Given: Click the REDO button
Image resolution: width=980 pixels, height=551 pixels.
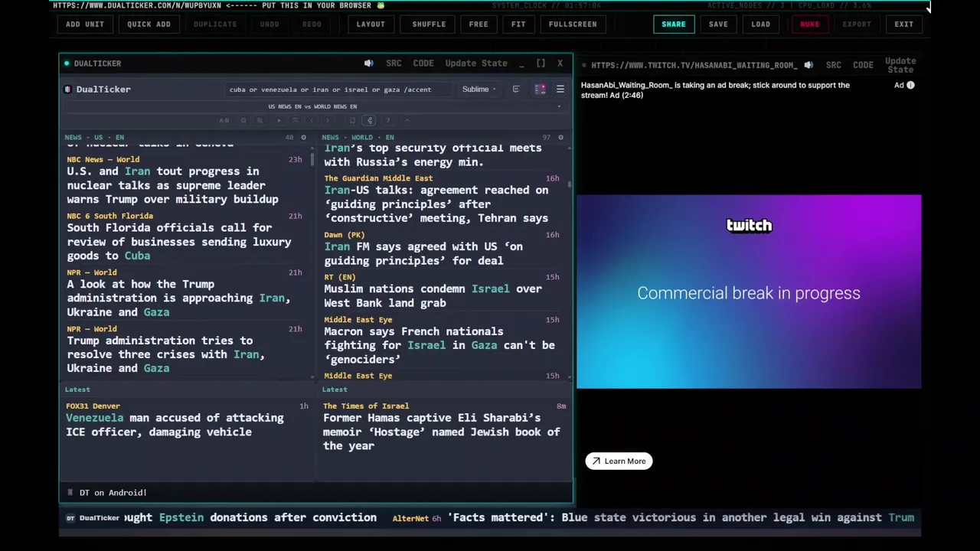Looking at the screenshot, I should pyautogui.click(x=312, y=24).
